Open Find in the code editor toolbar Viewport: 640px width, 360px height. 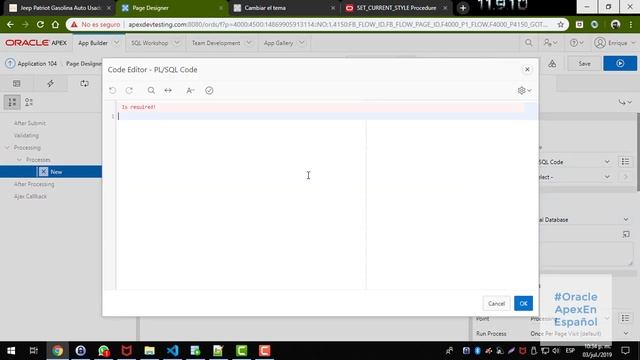pos(151,90)
